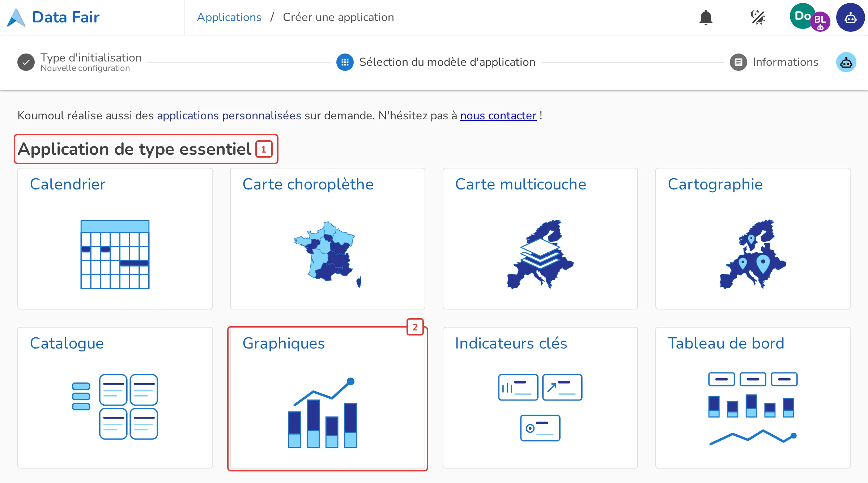Click the light-blue robot helper in the stepper
This screenshot has height=483, width=868.
(846, 62)
